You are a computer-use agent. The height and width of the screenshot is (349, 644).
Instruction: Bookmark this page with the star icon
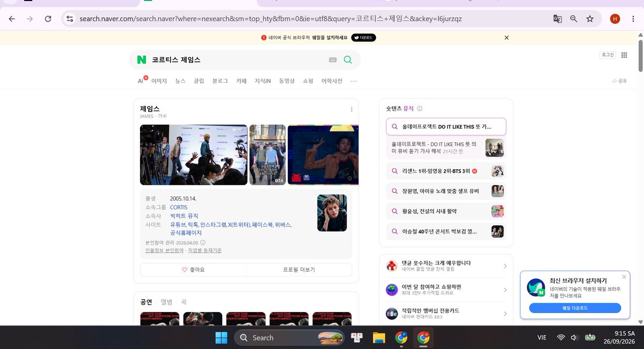[x=590, y=19]
